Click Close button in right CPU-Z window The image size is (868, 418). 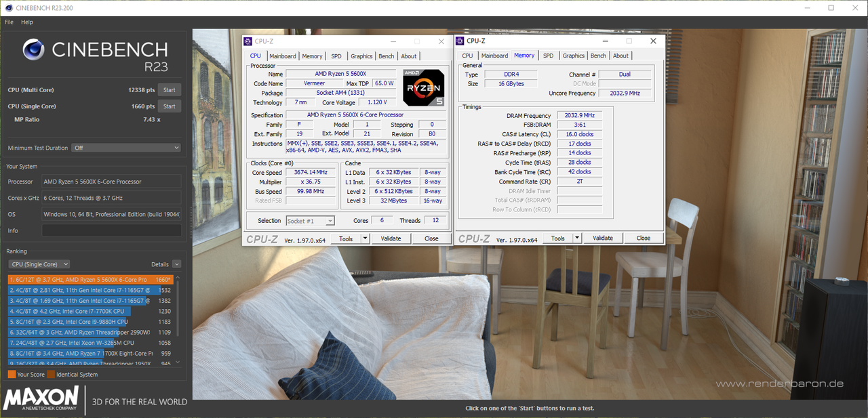(644, 238)
